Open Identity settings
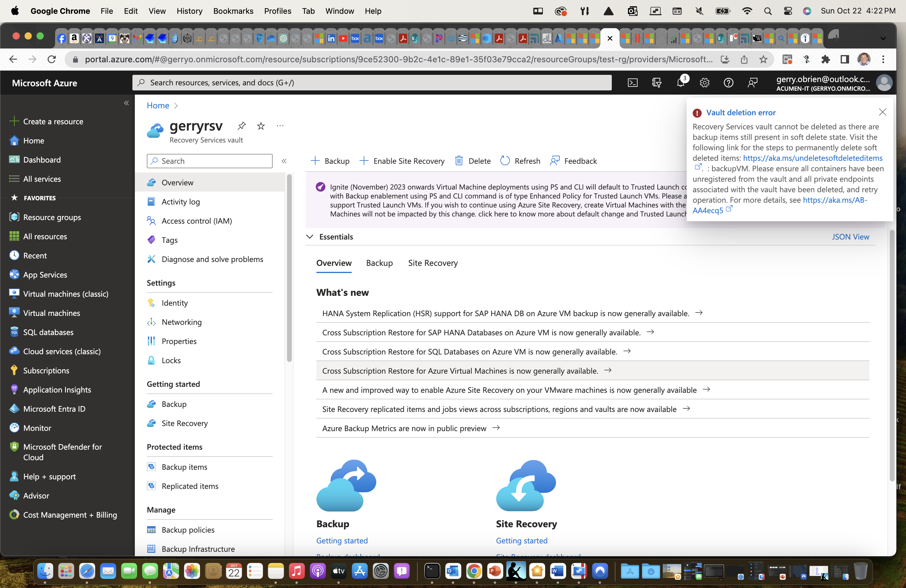This screenshot has width=906, height=588. click(175, 303)
